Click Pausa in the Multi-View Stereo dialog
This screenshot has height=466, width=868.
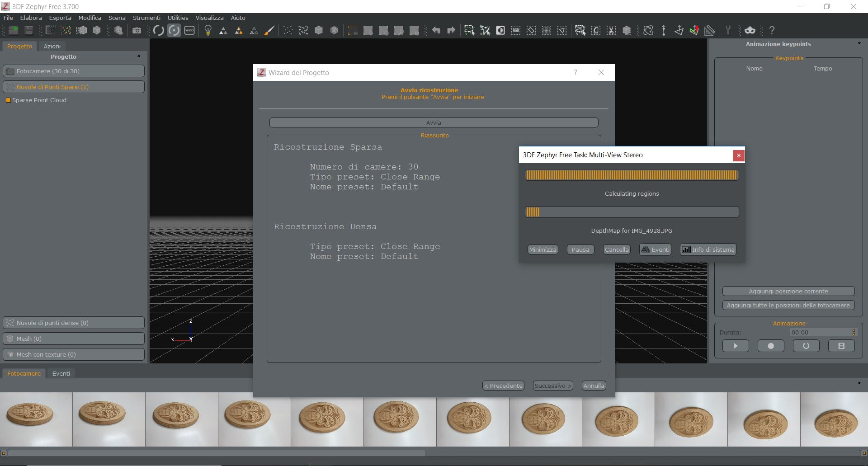point(580,249)
